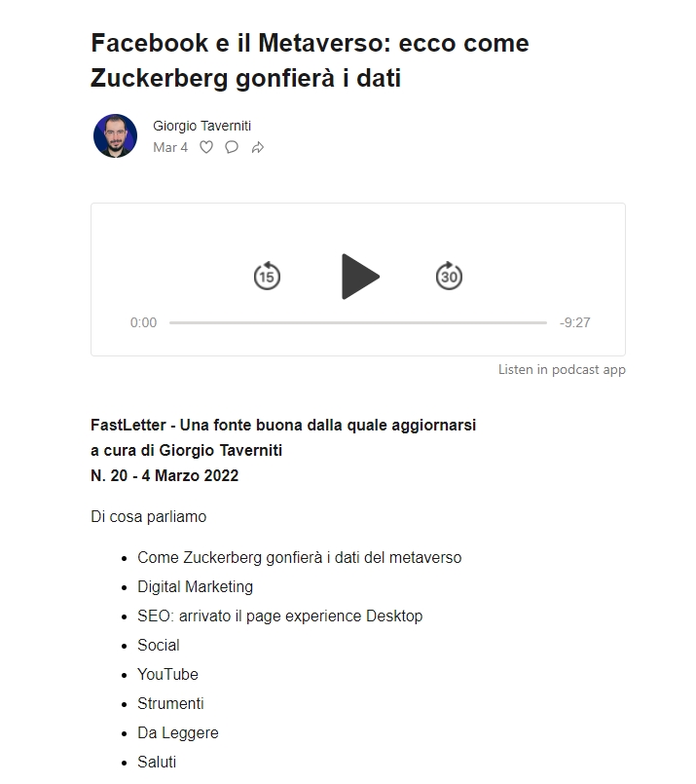Click the SEO page experience Desktop item

point(279,616)
